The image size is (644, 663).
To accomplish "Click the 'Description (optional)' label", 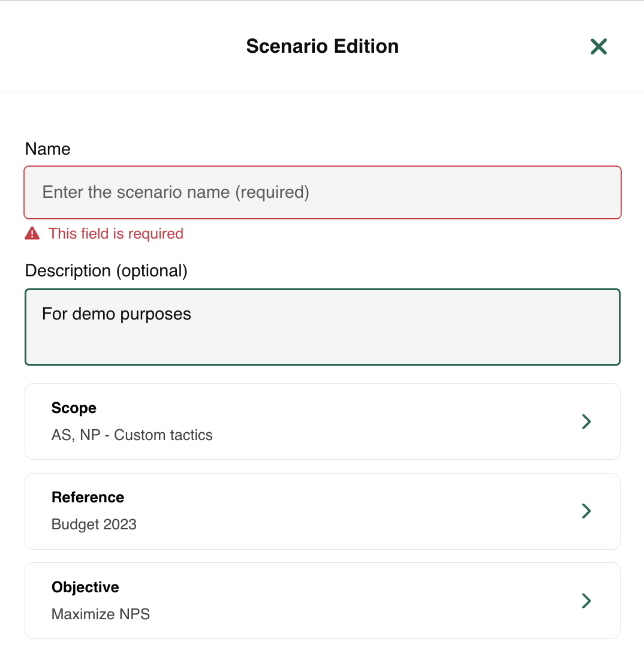I will [x=106, y=271].
